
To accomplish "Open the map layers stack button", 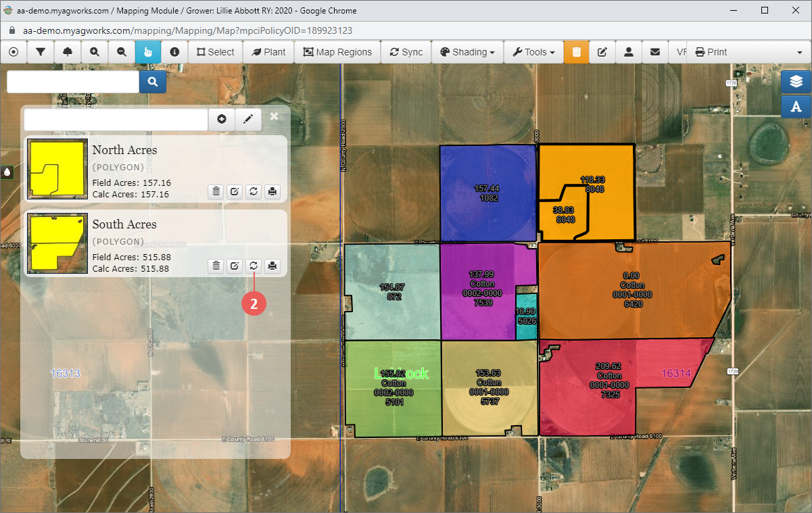I will point(796,81).
